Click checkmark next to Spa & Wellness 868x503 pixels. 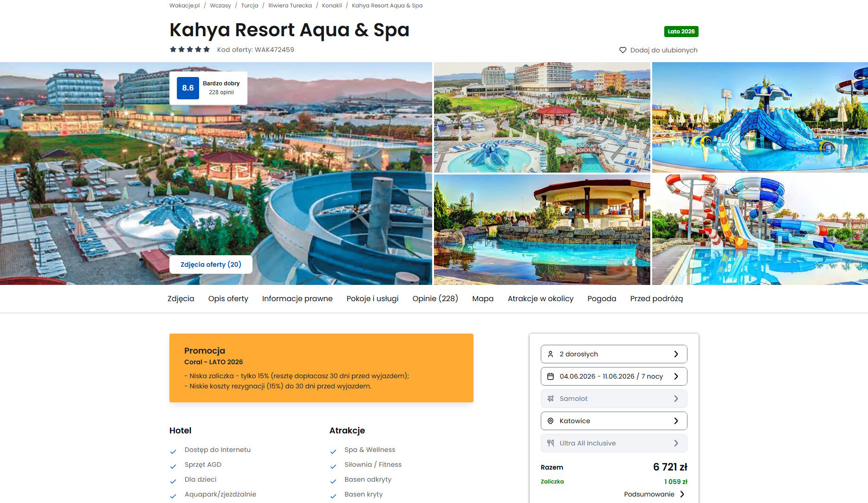tap(333, 451)
